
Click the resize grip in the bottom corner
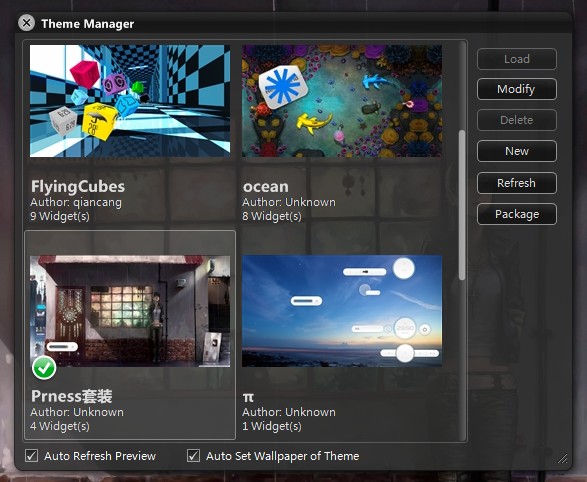pyautogui.click(x=562, y=458)
